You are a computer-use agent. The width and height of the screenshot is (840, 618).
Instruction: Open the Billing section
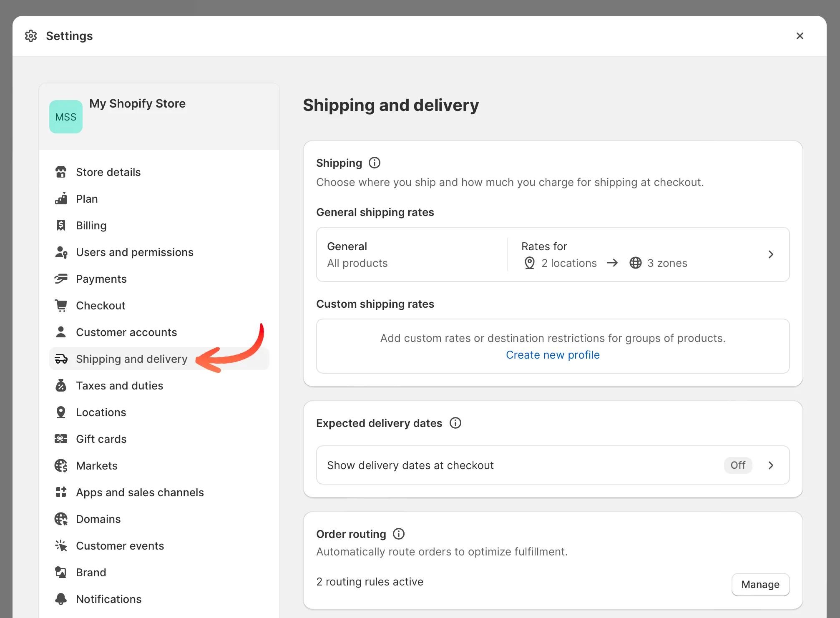(159, 225)
